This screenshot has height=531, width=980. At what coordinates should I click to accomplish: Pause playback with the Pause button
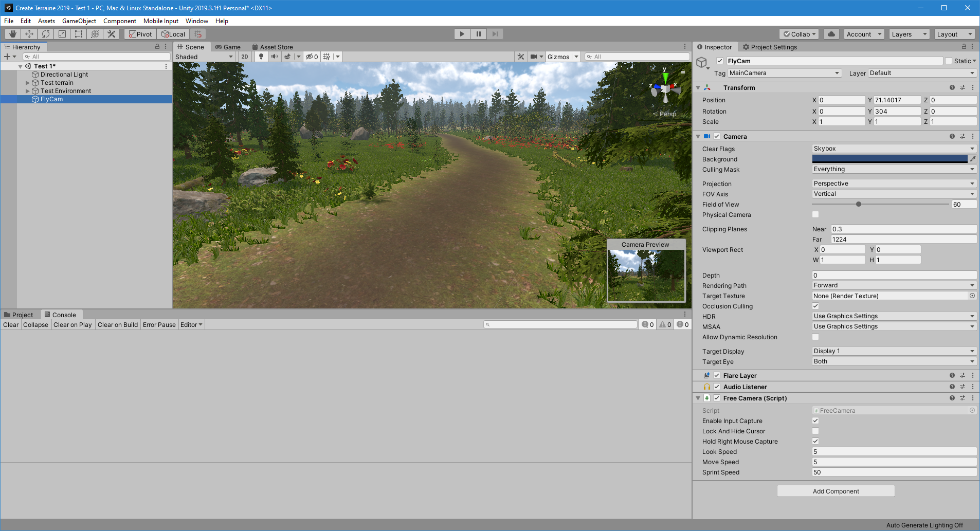coord(479,34)
